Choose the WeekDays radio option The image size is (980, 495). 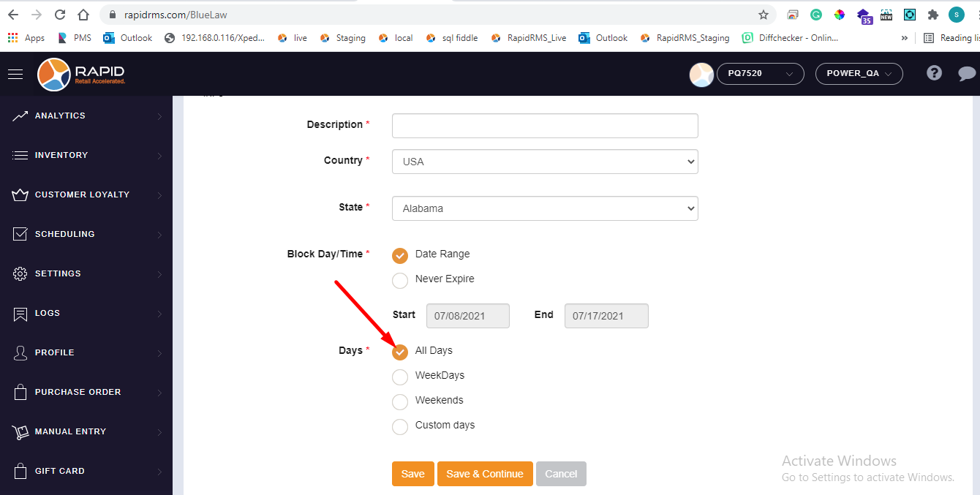[x=400, y=377]
